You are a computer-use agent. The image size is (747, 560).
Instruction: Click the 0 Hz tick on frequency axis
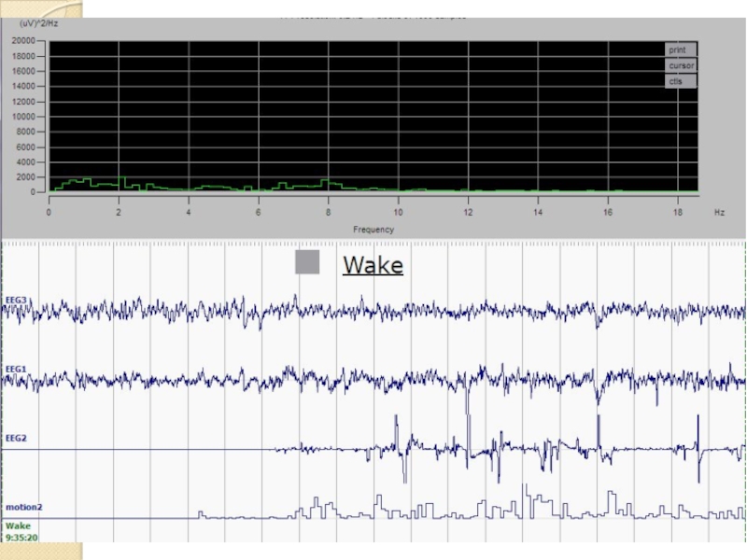[x=49, y=213]
